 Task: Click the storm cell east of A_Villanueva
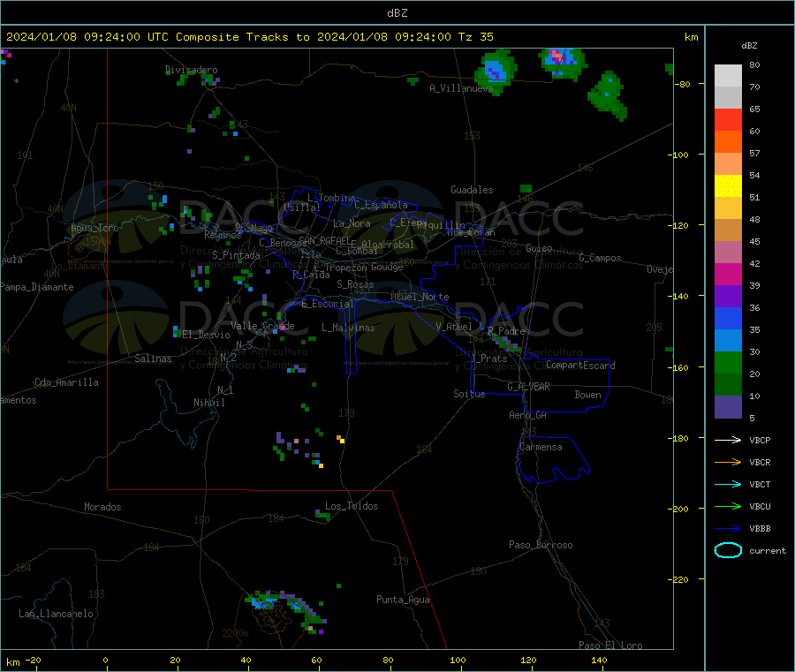click(496, 72)
